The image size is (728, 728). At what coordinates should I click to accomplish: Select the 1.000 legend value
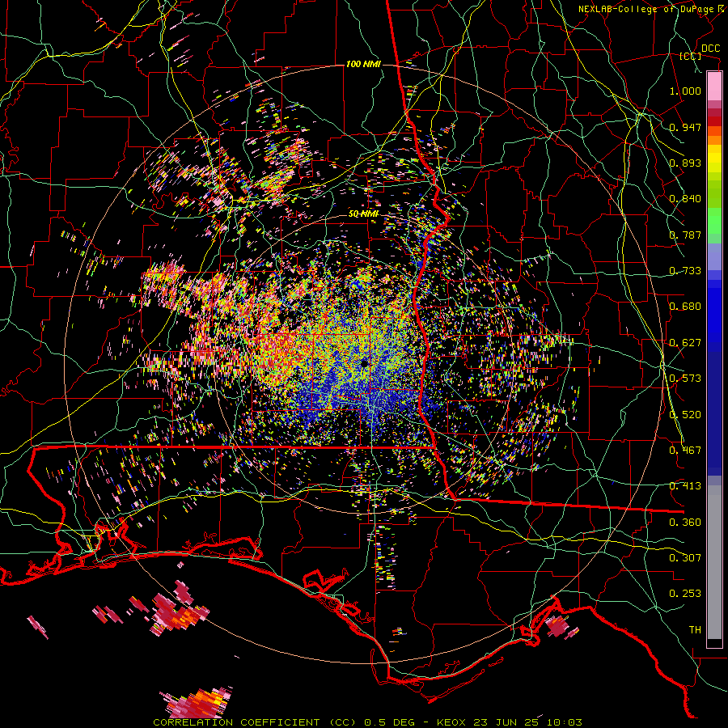pyautogui.click(x=685, y=91)
